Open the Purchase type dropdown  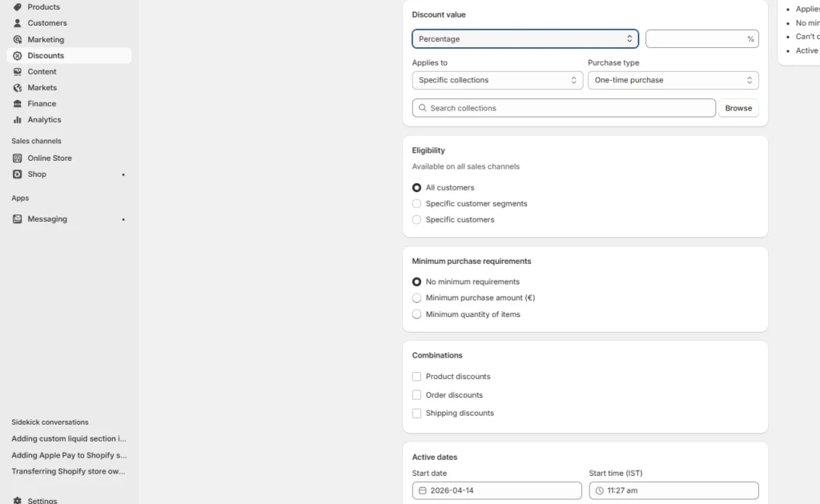pyautogui.click(x=671, y=80)
